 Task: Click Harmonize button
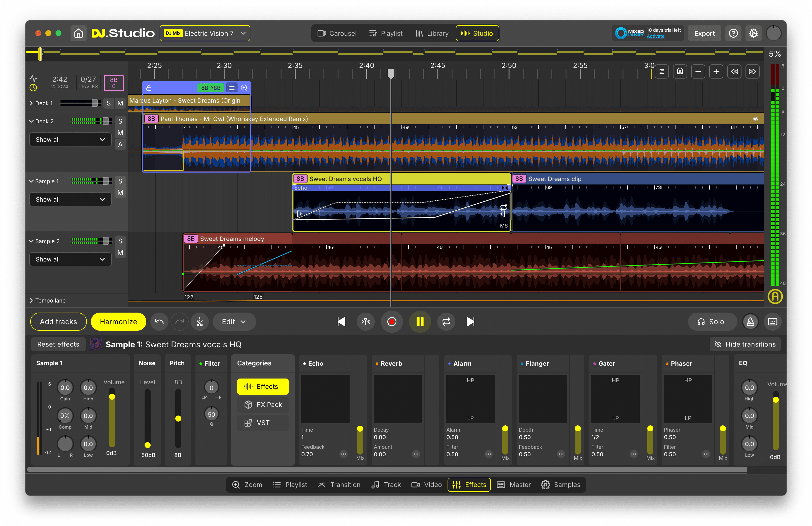coord(118,321)
